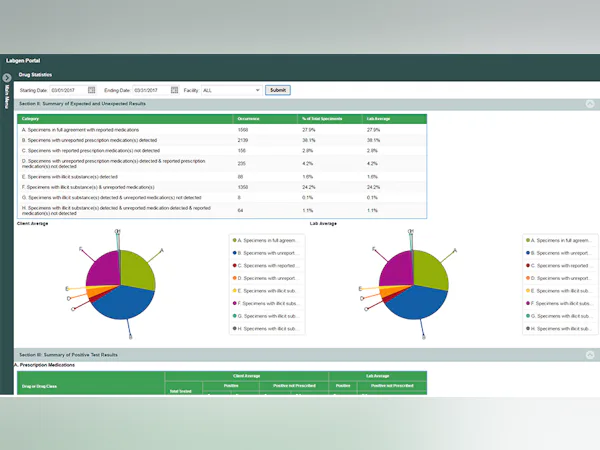Select row F illicit & unreported medication
The image size is (600, 450).
pos(222,187)
